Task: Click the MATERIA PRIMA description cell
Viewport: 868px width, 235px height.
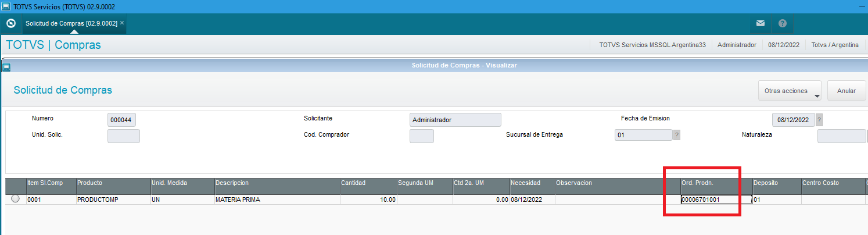Action: [x=277, y=200]
